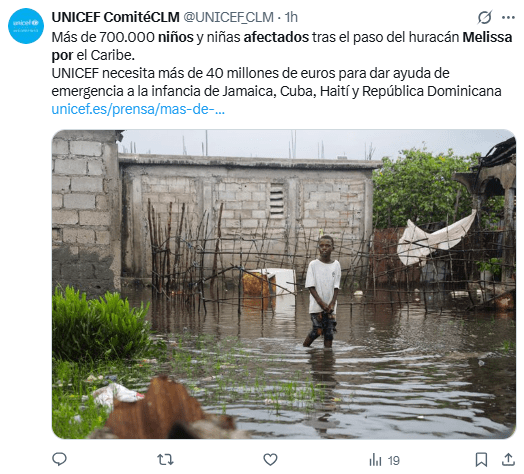Open the unicef.es/prensa link
The image size is (524, 474).
[x=138, y=109]
